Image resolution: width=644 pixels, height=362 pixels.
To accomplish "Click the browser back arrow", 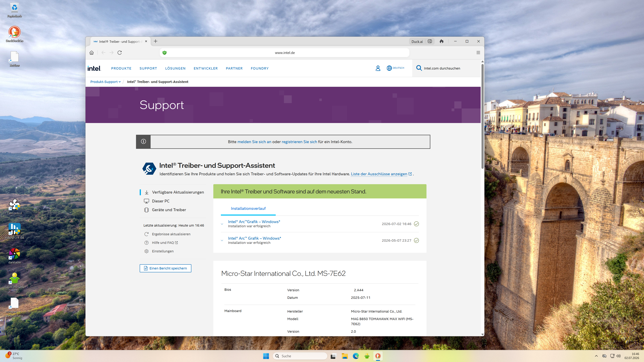I will click(x=103, y=53).
